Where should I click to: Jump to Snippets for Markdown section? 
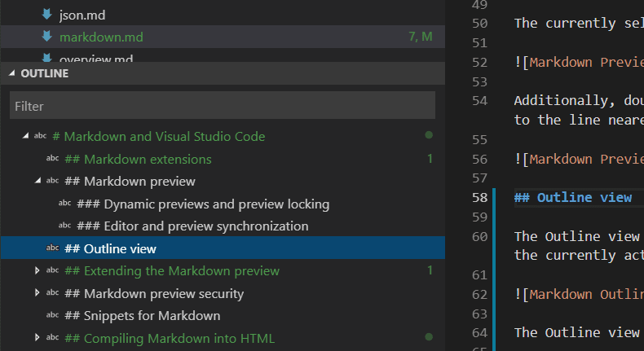[x=142, y=315]
